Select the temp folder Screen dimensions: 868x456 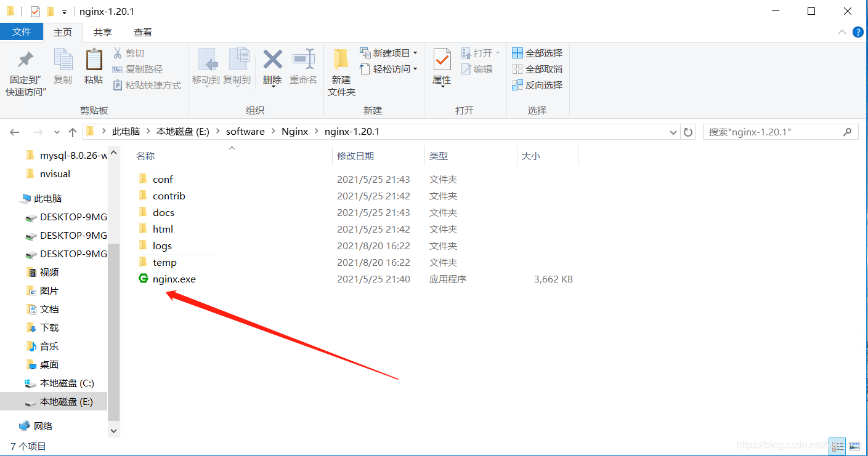pos(164,263)
